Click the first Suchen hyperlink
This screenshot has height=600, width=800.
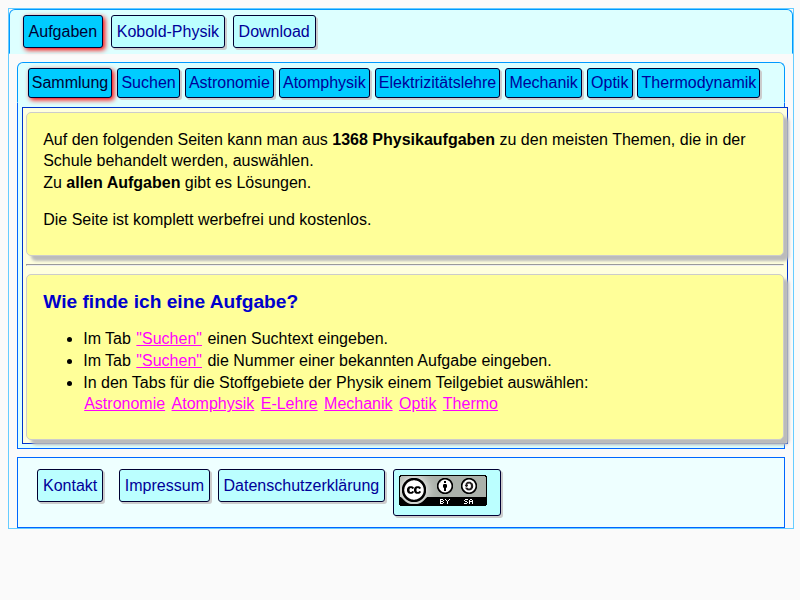coord(169,338)
